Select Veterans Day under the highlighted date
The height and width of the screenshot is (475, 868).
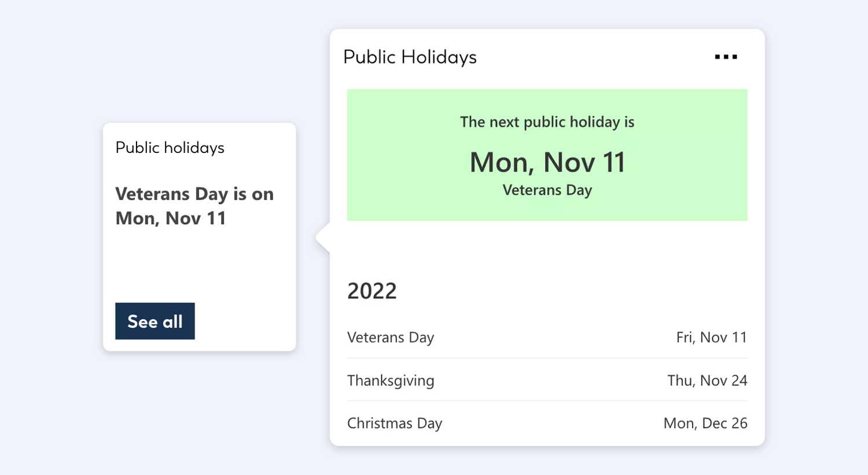547,189
